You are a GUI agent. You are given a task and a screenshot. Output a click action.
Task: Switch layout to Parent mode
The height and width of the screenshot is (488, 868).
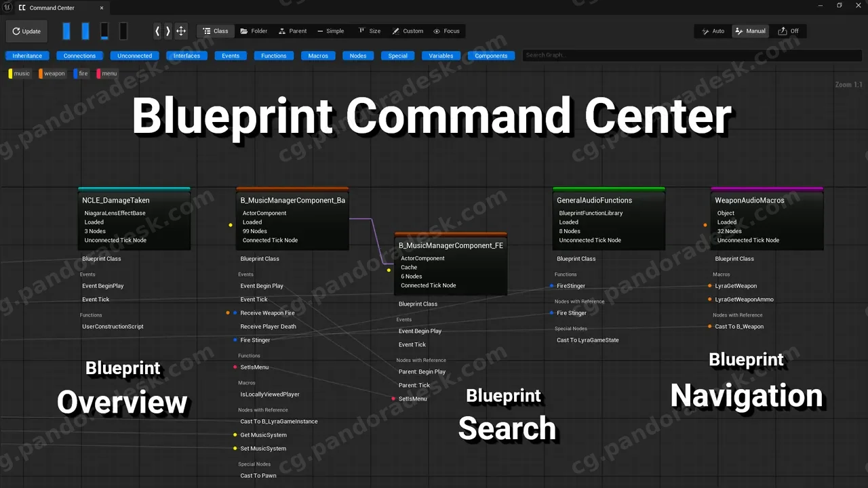(x=292, y=31)
